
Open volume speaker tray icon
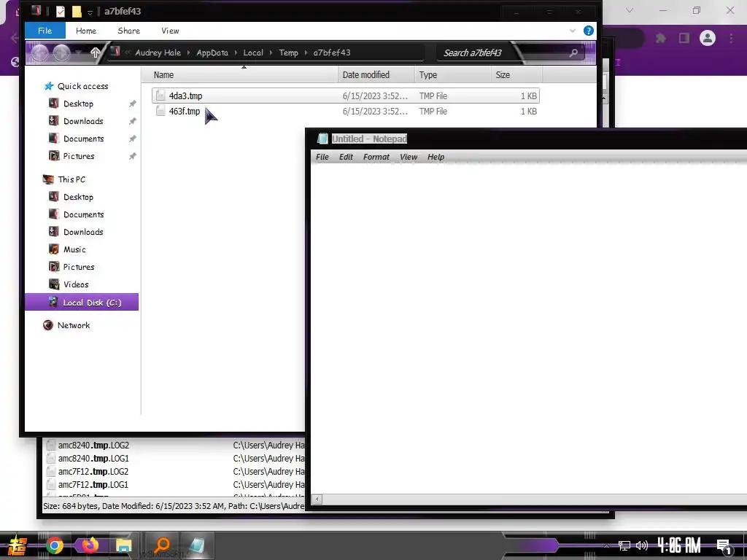(642, 545)
